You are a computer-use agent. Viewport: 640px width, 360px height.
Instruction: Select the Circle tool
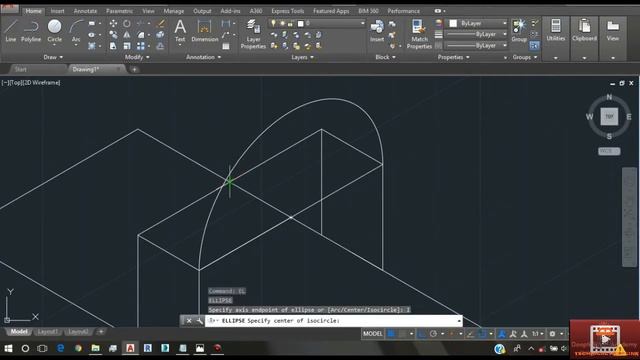coord(54,31)
